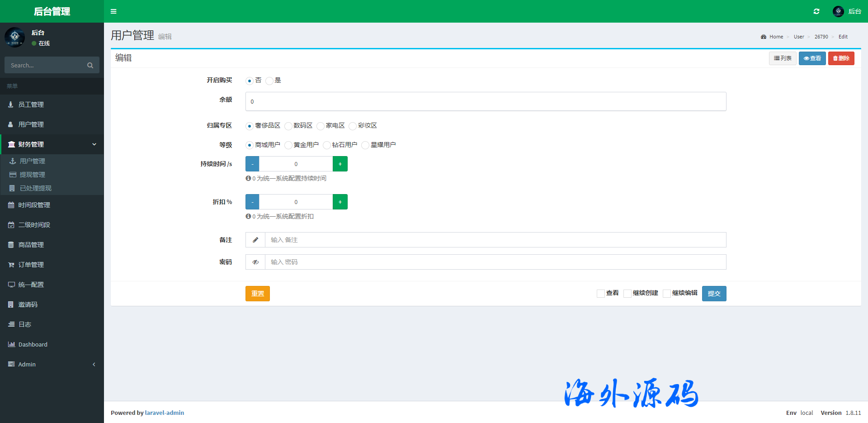Open 提现管理 submenu item
This screenshot has width=868, height=423.
point(33,175)
